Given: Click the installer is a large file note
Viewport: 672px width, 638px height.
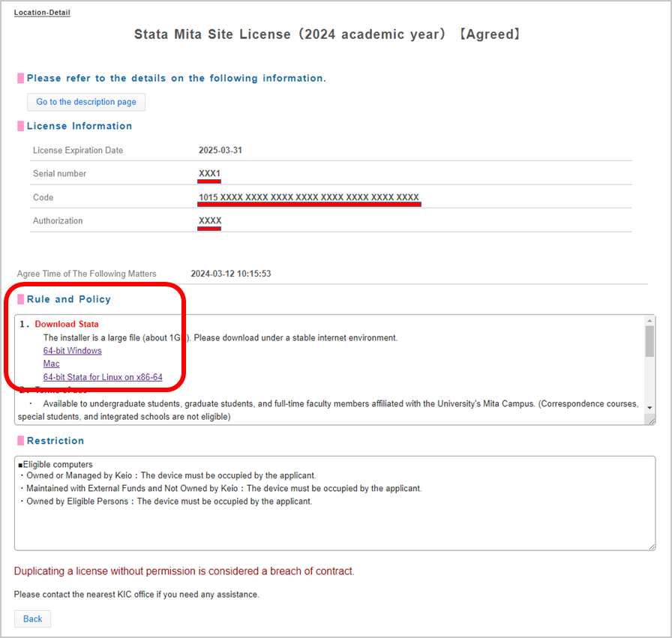Looking at the screenshot, I should click(220, 337).
